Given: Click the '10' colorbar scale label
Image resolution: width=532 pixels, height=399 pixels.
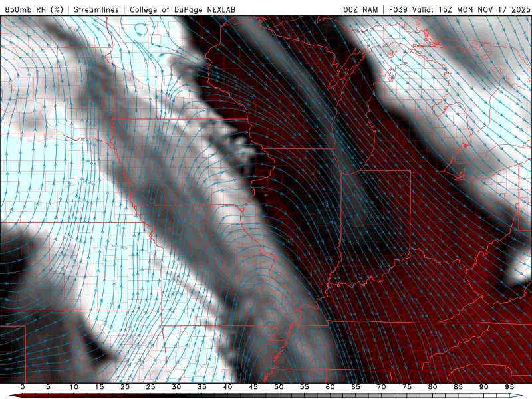Looking at the screenshot, I should coord(74,387).
